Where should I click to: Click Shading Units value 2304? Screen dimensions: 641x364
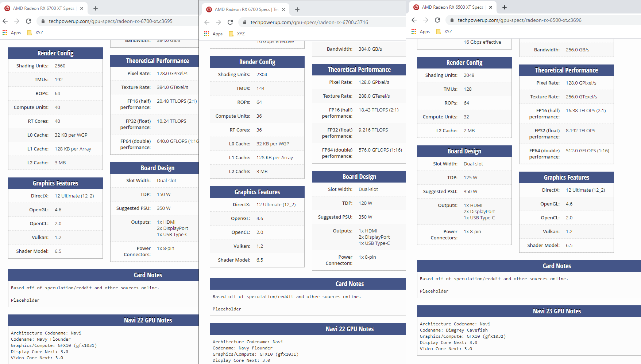coord(262,75)
